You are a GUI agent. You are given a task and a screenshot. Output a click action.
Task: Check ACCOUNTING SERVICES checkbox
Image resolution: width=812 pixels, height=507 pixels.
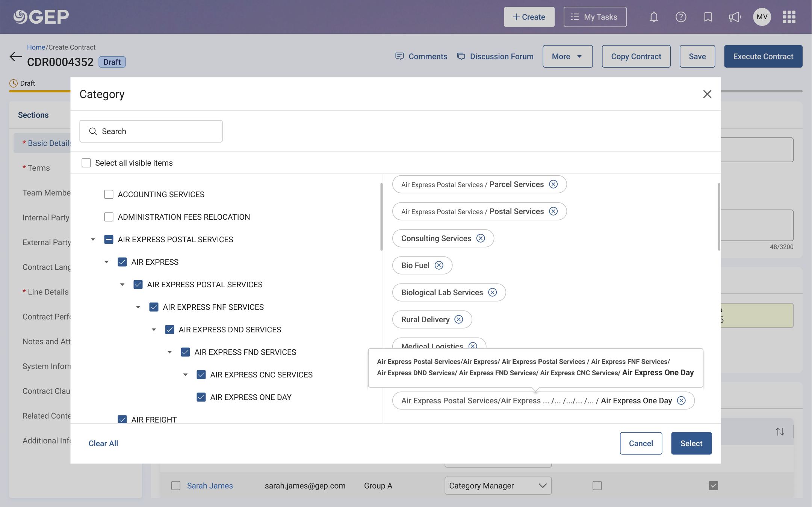pos(109,195)
